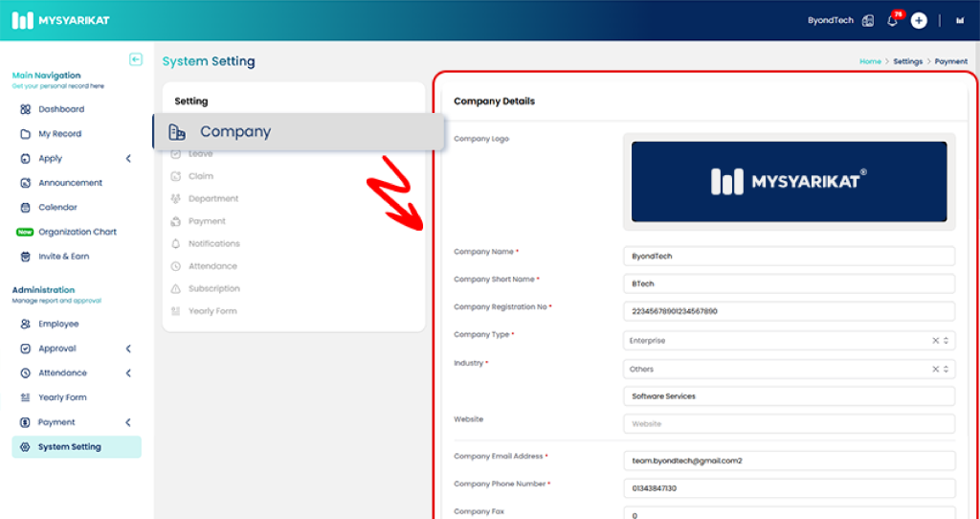980x519 pixels.
Task: Click the Invite & Earn gift icon
Action: click(x=25, y=257)
